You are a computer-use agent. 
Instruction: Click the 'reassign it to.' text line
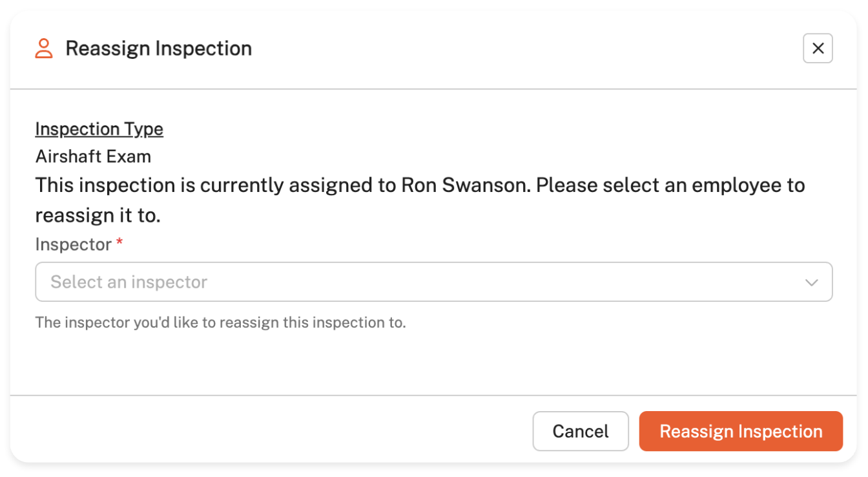pyautogui.click(x=98, y=215)
